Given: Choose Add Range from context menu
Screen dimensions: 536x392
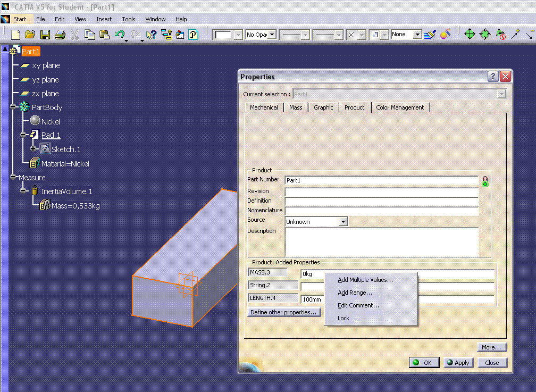Looking at the screenshot, I should [x=355, y=293].
